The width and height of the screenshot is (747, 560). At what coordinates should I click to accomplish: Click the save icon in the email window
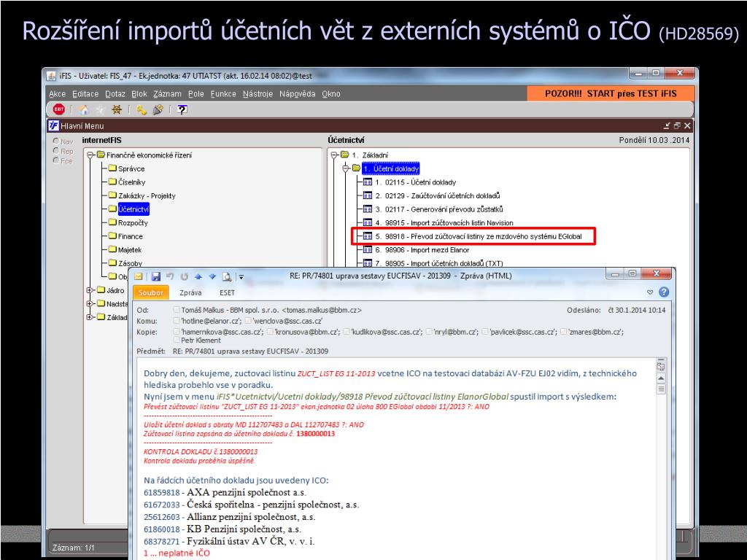[156, 276]
